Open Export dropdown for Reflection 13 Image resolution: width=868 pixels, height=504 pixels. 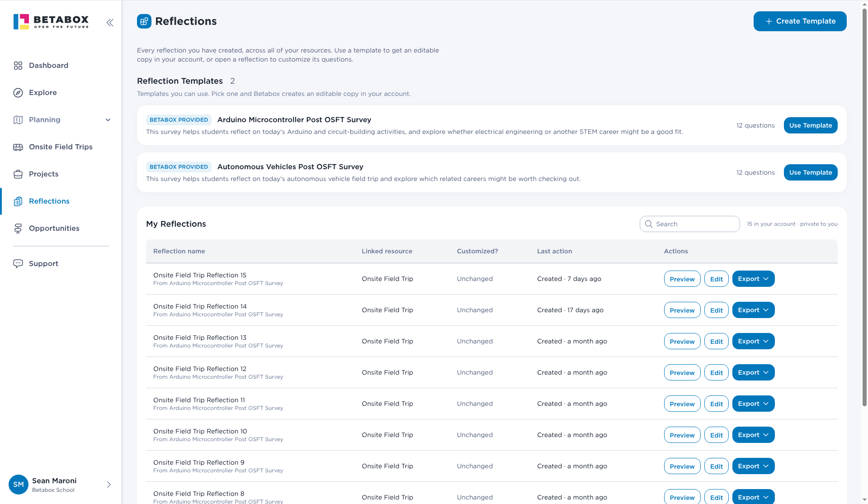[753, 341]
